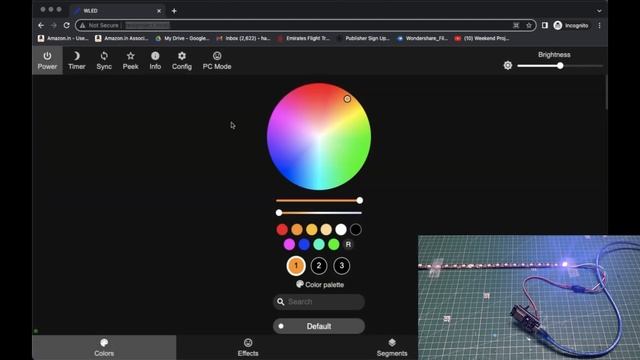640x360 pixels.
Task: Close the WLED browser tab
Action: pos(159,11)
